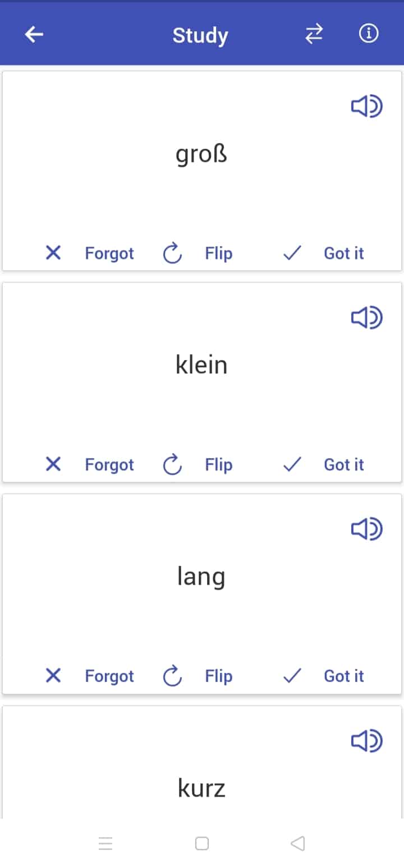Screen dimensions: 404x868
Task: Tap the checkmark icon on the klein card
Action: point(292,464)
